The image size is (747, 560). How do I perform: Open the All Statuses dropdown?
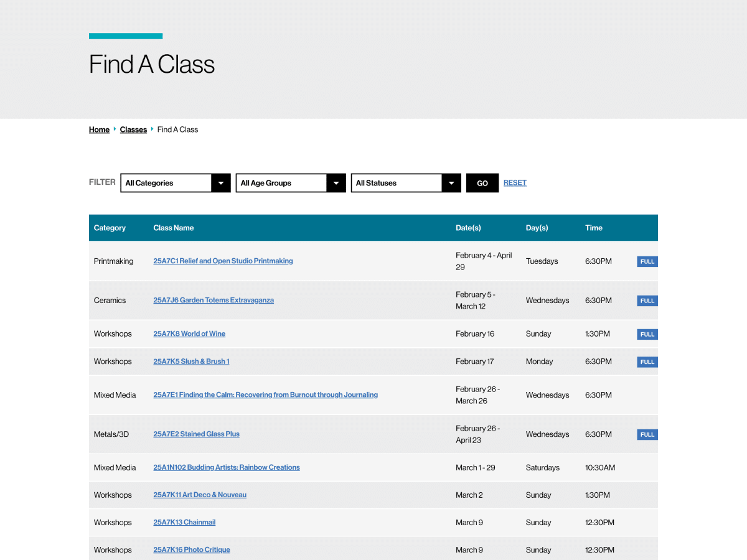pyautogui.click(x=406, y=183)
